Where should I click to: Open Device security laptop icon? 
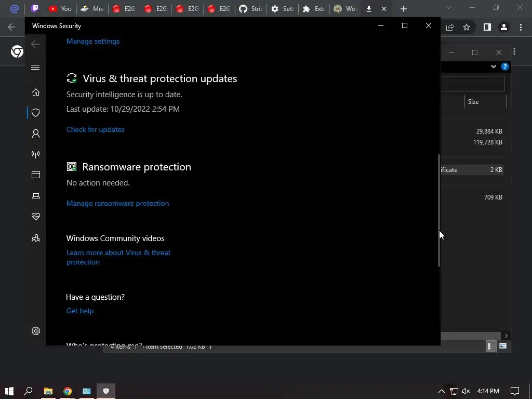tap(36, 196)
